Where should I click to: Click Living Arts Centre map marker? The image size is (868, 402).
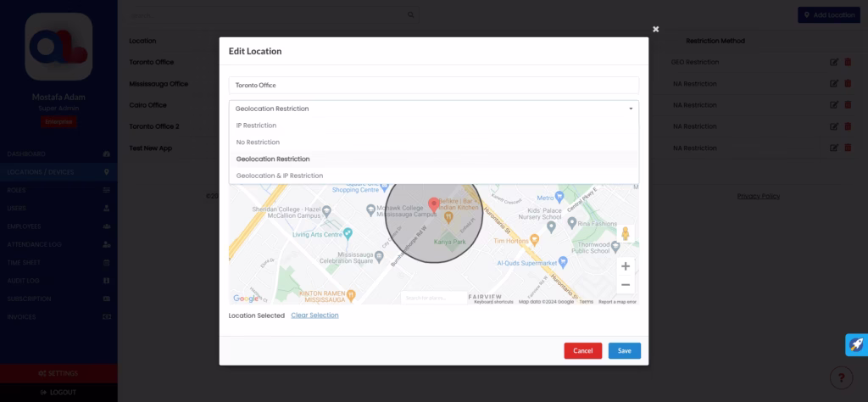click(x=348, y=234)
